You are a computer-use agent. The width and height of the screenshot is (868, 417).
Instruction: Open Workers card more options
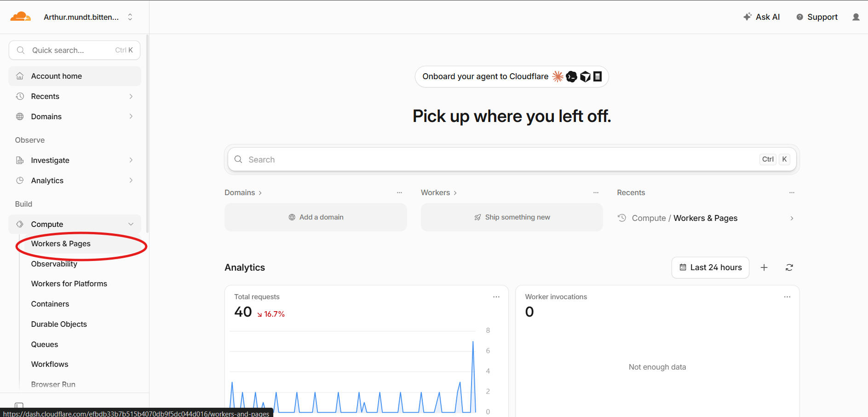pyautogui.click(x=596, y=192)
